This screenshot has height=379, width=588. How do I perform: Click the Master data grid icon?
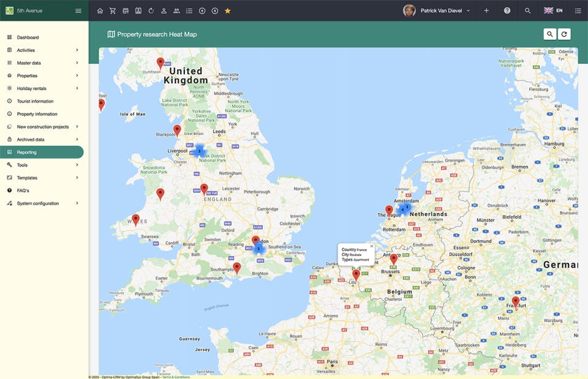[9, 62]
